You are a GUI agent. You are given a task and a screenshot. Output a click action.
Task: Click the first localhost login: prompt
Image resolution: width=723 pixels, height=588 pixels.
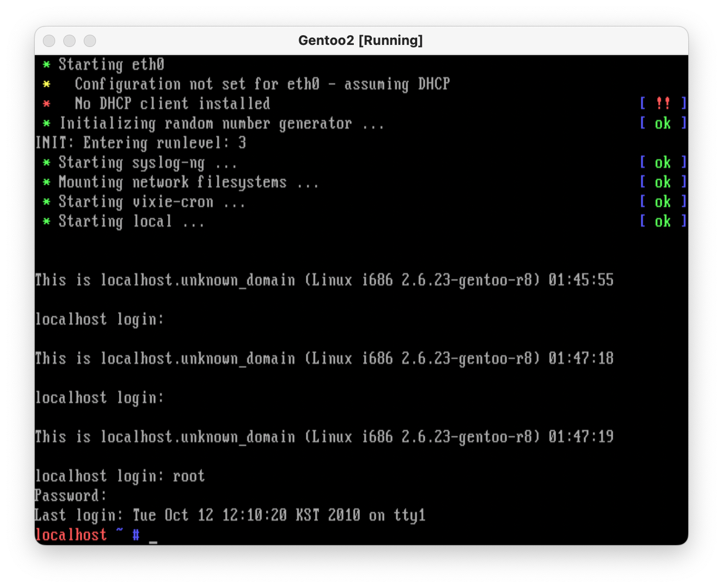tap(100, 319)
